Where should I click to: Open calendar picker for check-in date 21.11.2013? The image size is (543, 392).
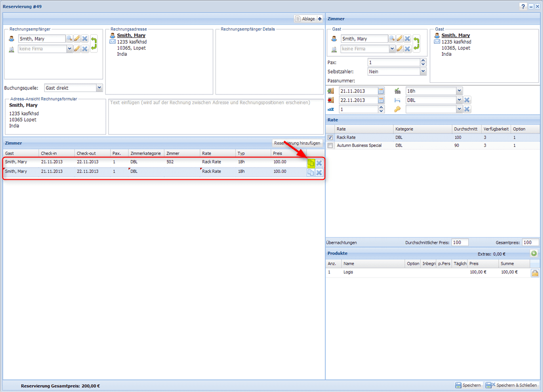click(x=381, y=91)
